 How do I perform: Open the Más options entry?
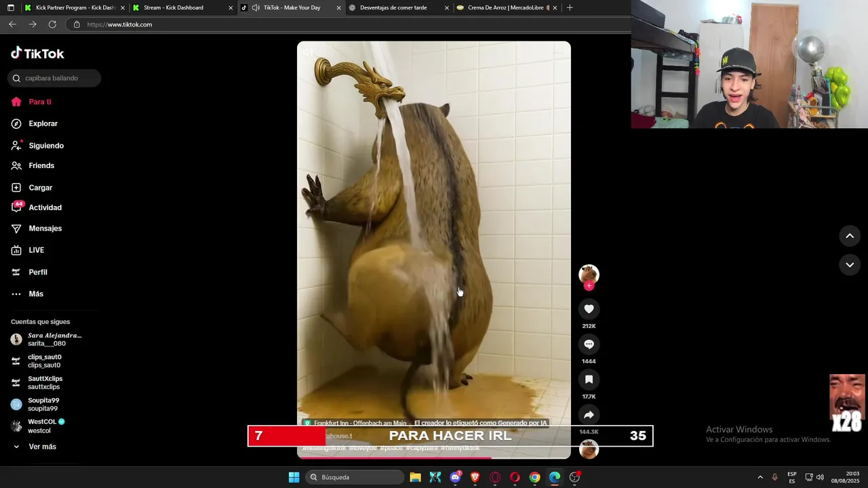[x=27, y=293]
